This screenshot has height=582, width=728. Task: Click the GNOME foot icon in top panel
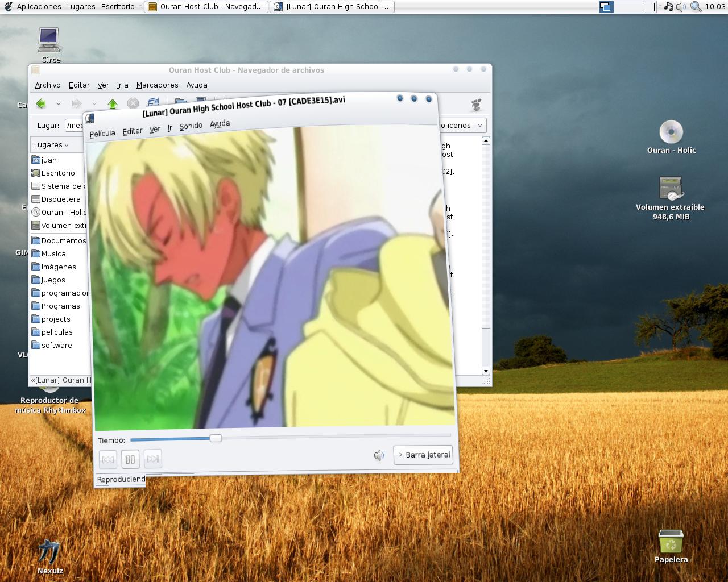[x=7, y=7]
